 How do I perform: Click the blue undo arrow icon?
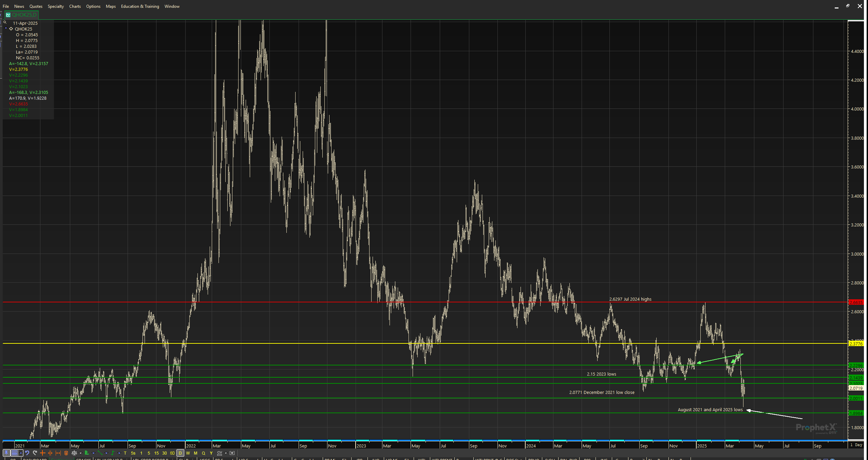click(27, 453)
